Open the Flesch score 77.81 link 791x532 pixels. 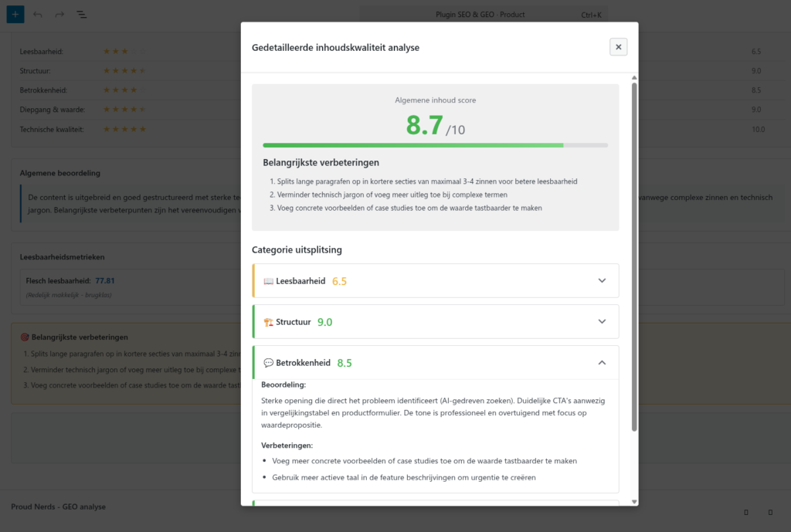(105, 282)
